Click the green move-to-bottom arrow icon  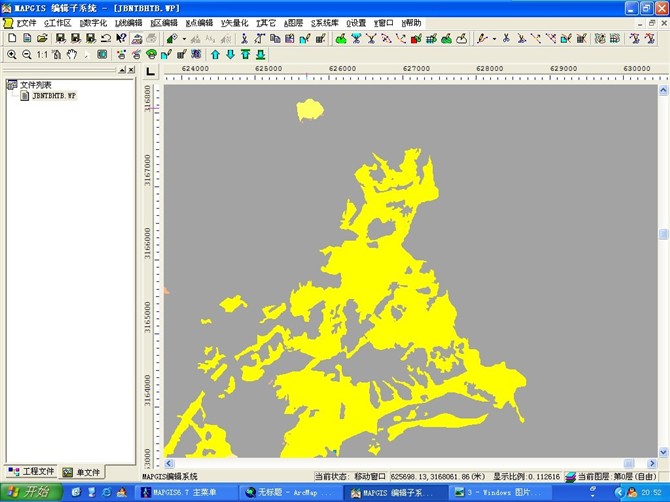pos(260,54)
